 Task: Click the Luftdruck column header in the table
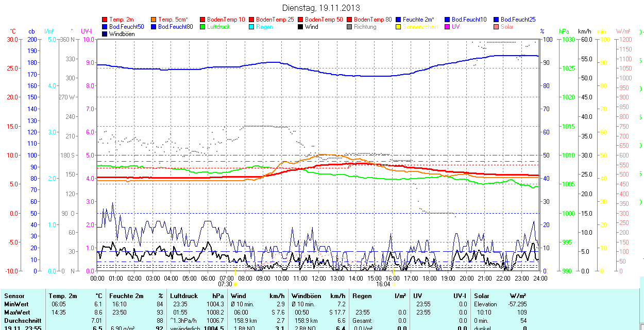(183, 296)
